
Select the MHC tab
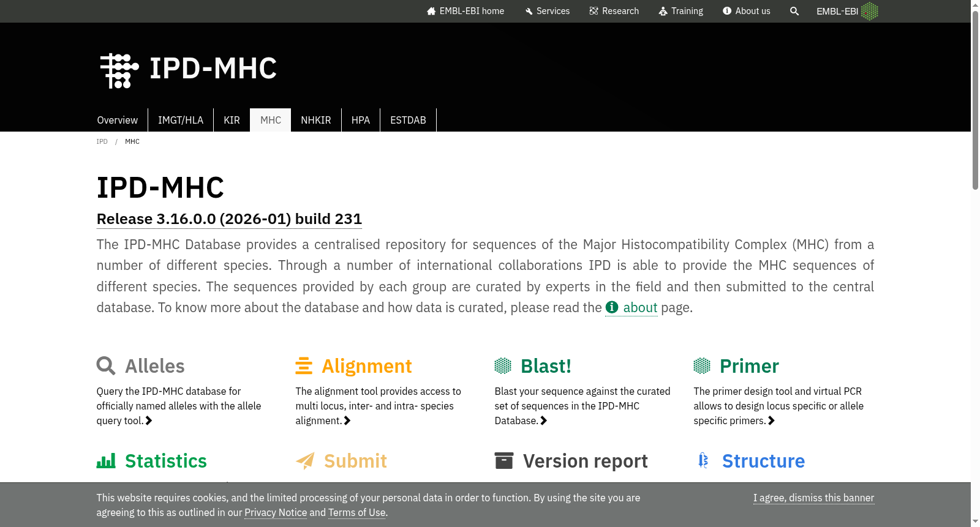[x=271, y=120]
